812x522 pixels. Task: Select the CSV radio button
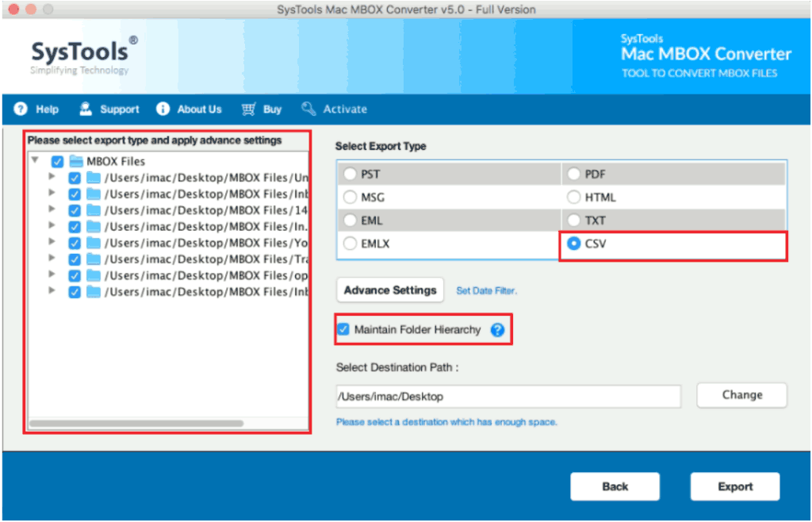coord(573,244)
